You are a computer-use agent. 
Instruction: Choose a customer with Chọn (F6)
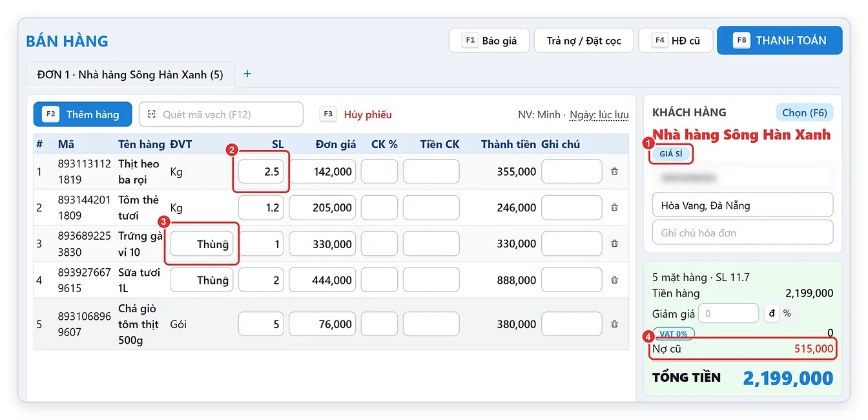[x=805, y=112]
